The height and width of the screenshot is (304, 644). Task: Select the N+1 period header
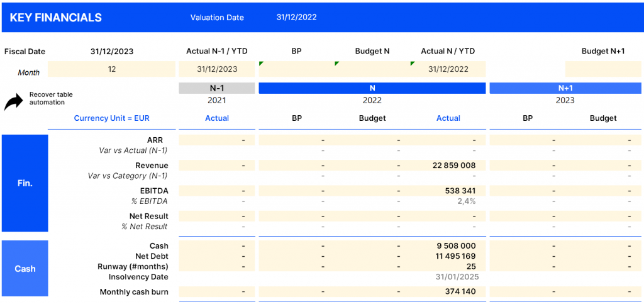(x=565, y=88)
